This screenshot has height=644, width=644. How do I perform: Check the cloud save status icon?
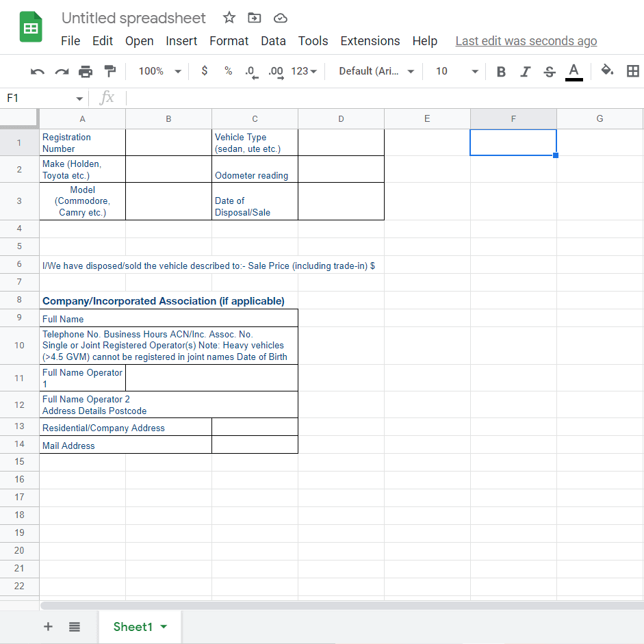tap(280, 18)
